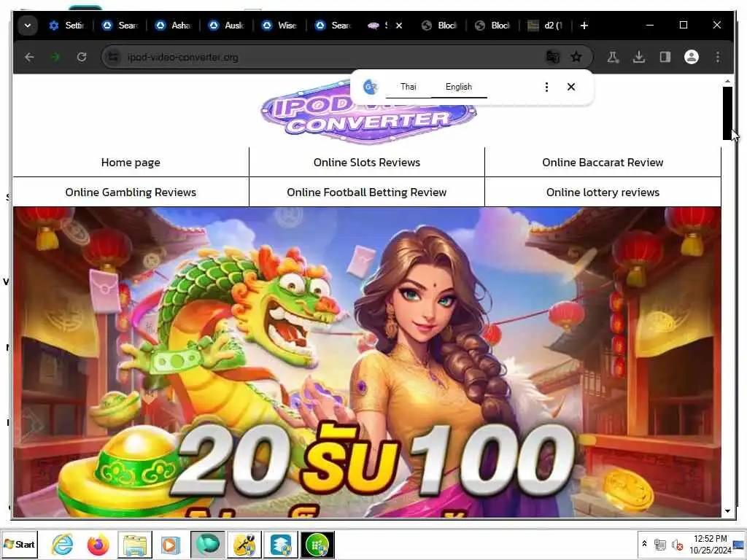Screen dimensions: 747x560
Task: Go forward with the green arrow
Action: pos(55,57)
